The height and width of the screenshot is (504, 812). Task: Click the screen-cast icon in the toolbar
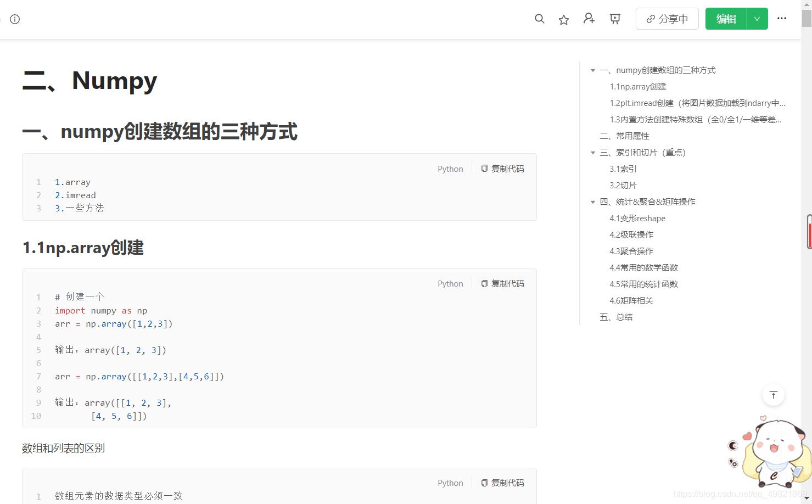point(614,18)
